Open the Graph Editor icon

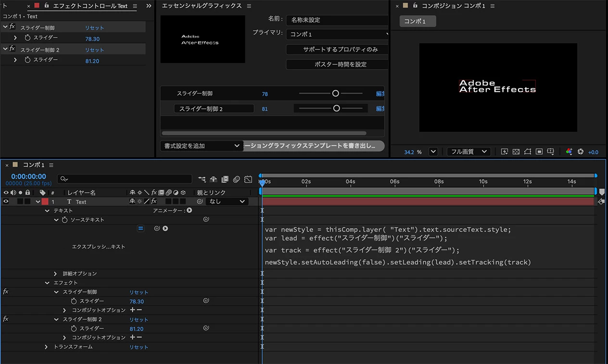pyautogui.click(x=248, y=179)
